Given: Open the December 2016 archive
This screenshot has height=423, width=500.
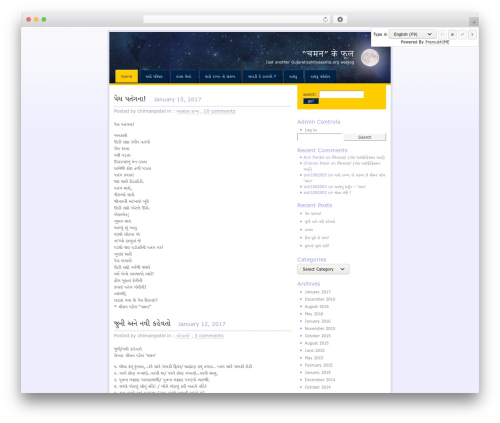Looking at the screenshot, I should coord(320,299).
